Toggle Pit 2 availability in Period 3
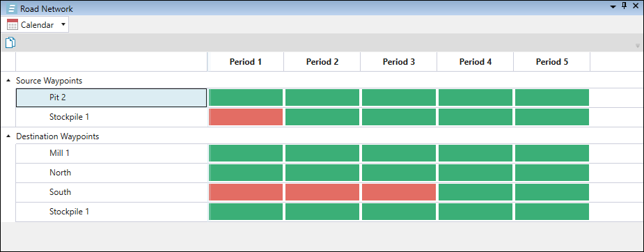The width and height of the screenshot is (644, 252). coord(399,97)
